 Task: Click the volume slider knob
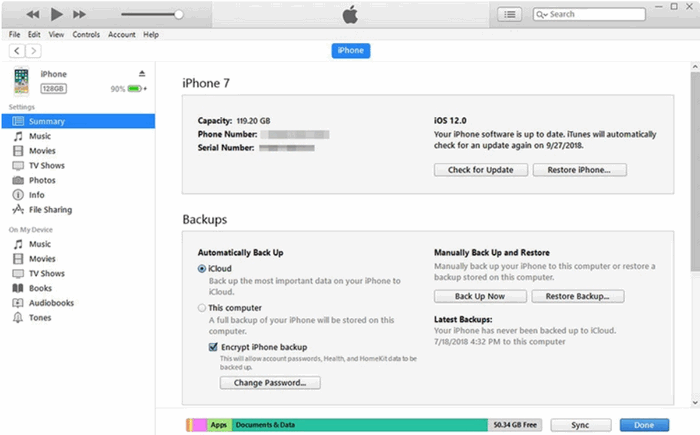[179, 14]
